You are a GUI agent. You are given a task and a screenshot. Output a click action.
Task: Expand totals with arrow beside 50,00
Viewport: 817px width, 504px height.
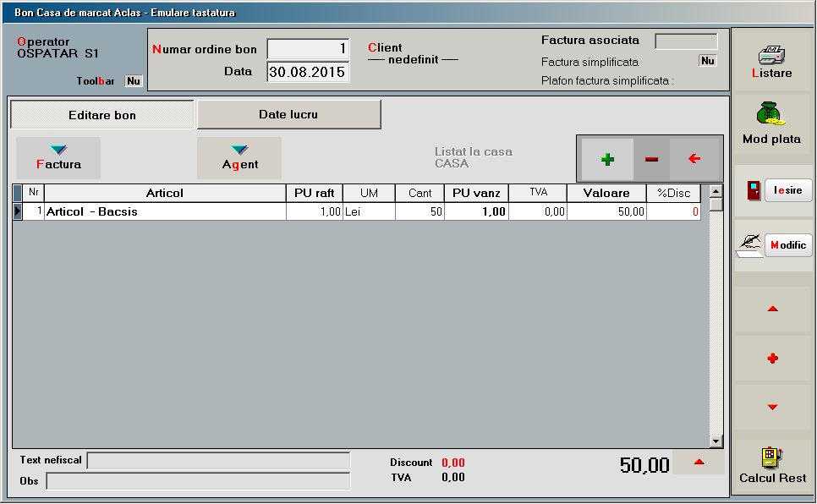[699, 462]
